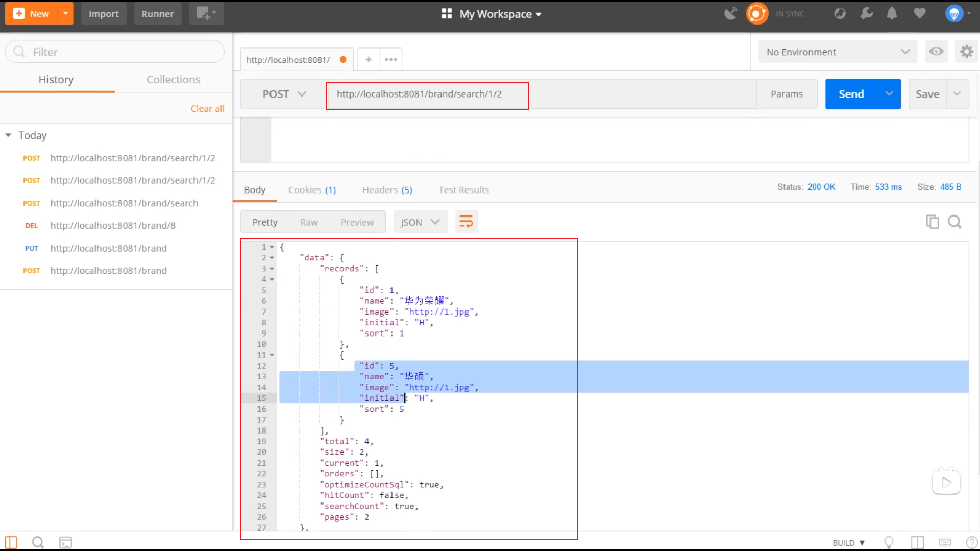This screenshot has width=980, height=551.
Task: Open manage environments gear icon
Action: point(966,52)
